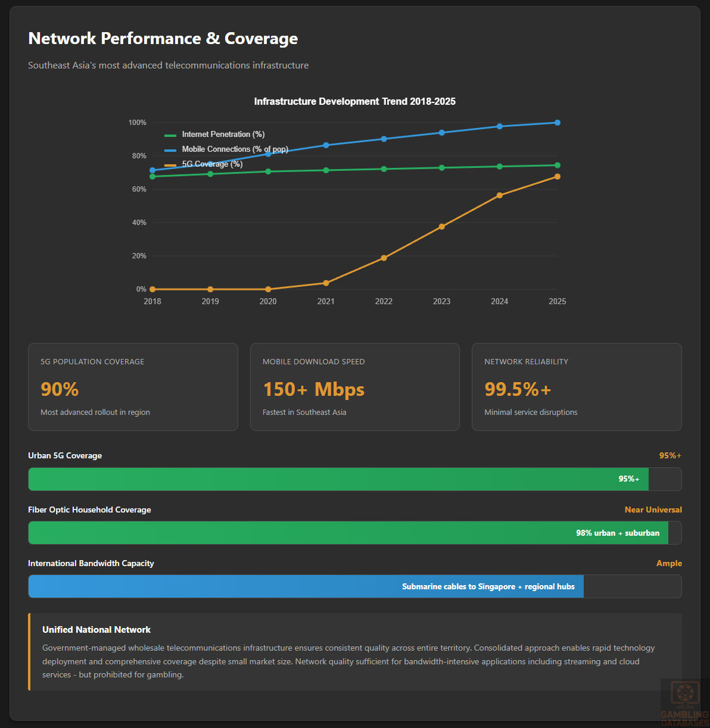
Task: Click the Unified National Network heading
Action: 96,630
